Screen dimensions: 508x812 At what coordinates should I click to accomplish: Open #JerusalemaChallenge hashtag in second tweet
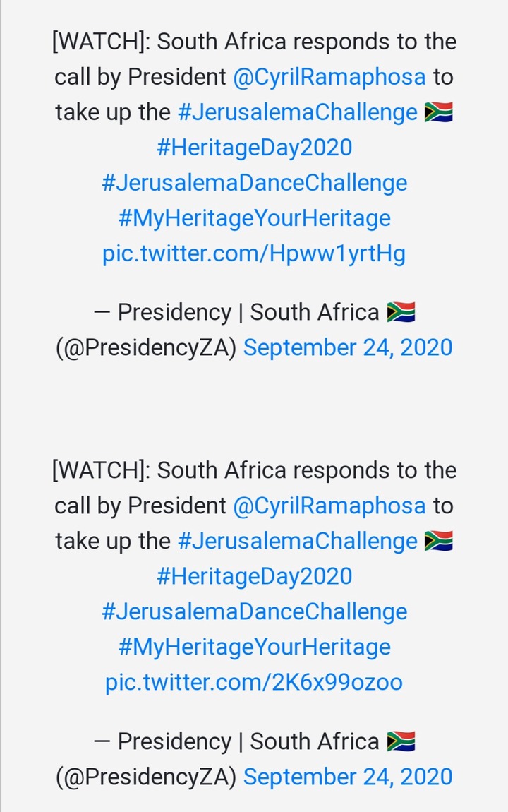coord(298,541)
